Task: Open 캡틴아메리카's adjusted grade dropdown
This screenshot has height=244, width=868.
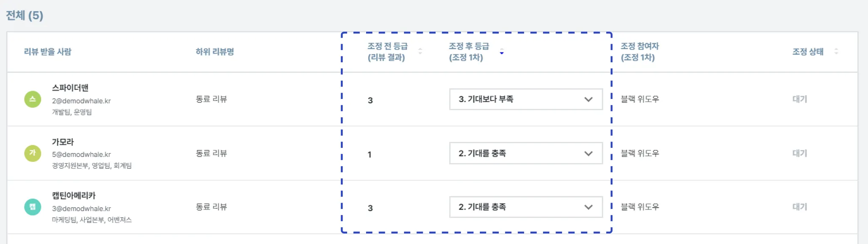Action: click(x=526, y=207)
